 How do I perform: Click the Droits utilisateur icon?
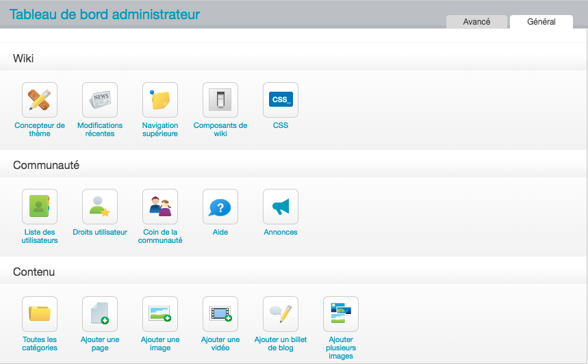coord(100,207)
